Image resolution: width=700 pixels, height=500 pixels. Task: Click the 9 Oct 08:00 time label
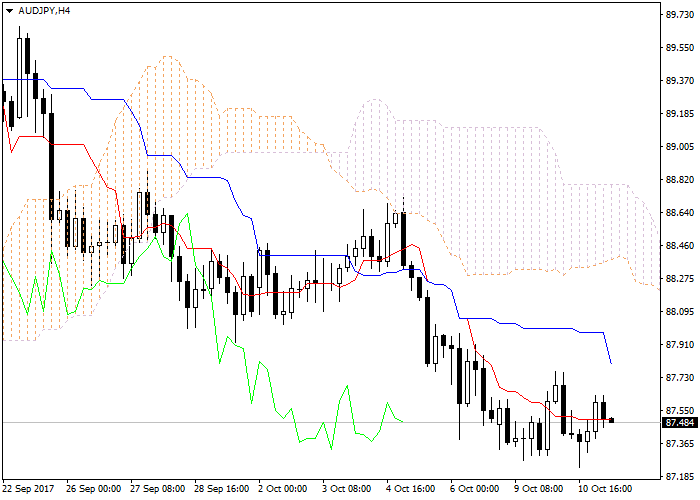539,489
